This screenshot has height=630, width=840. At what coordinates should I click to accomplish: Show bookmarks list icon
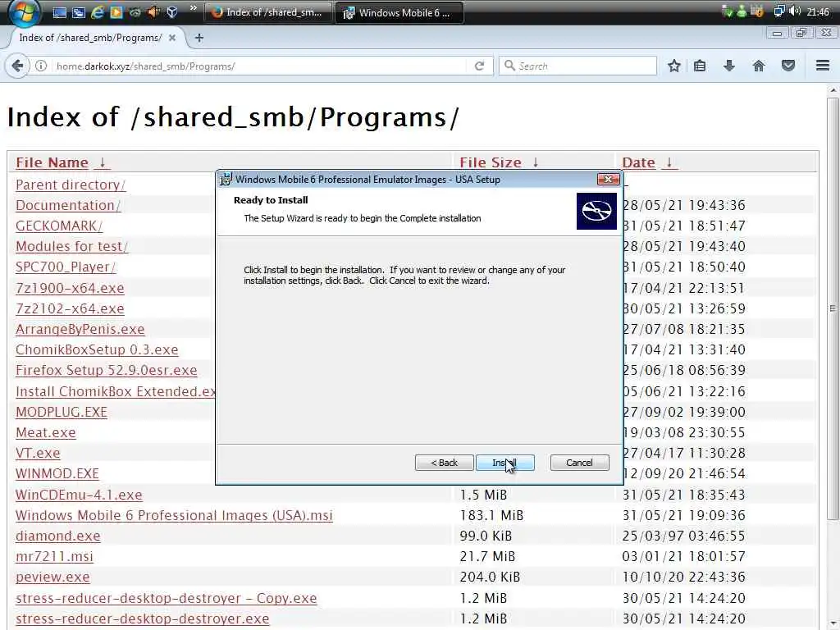coord(700,66)
